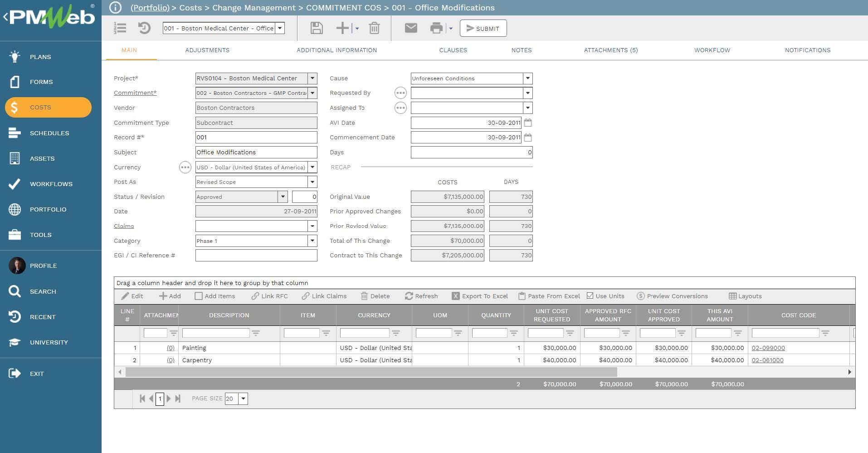Click the EGI / CI Reference input field
Viewport: 868px width, 453px height.
click(x=256, y=256)
